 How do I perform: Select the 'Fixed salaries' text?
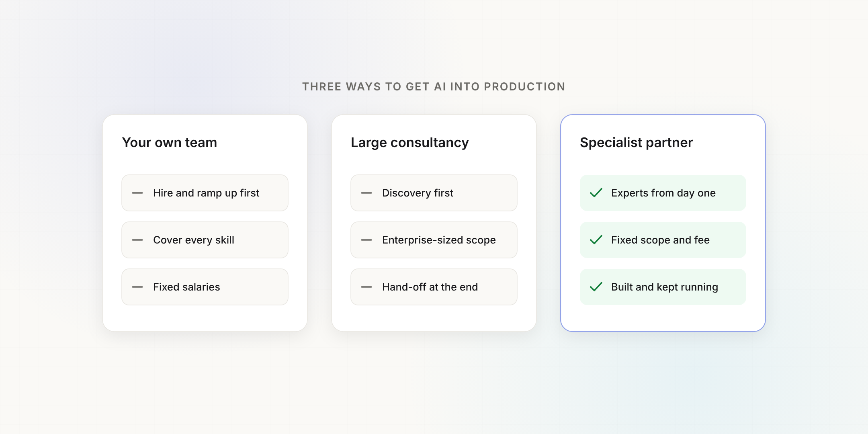186,287
